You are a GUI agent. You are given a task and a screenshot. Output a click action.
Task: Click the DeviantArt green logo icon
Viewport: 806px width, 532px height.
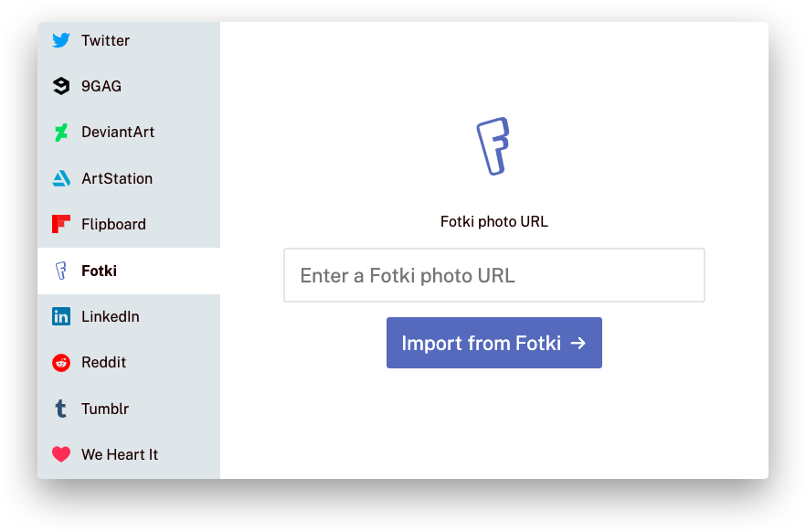click(x=61, y=133)
